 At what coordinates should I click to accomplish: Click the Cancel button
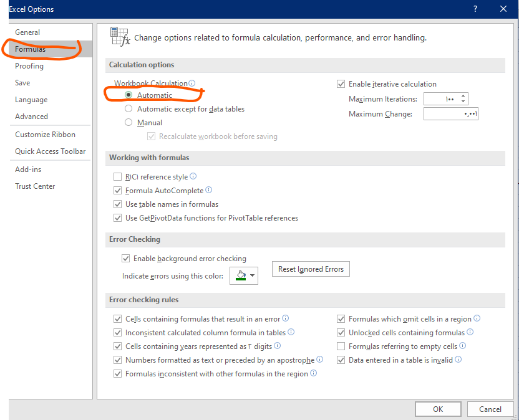click(x=490, y=409)
